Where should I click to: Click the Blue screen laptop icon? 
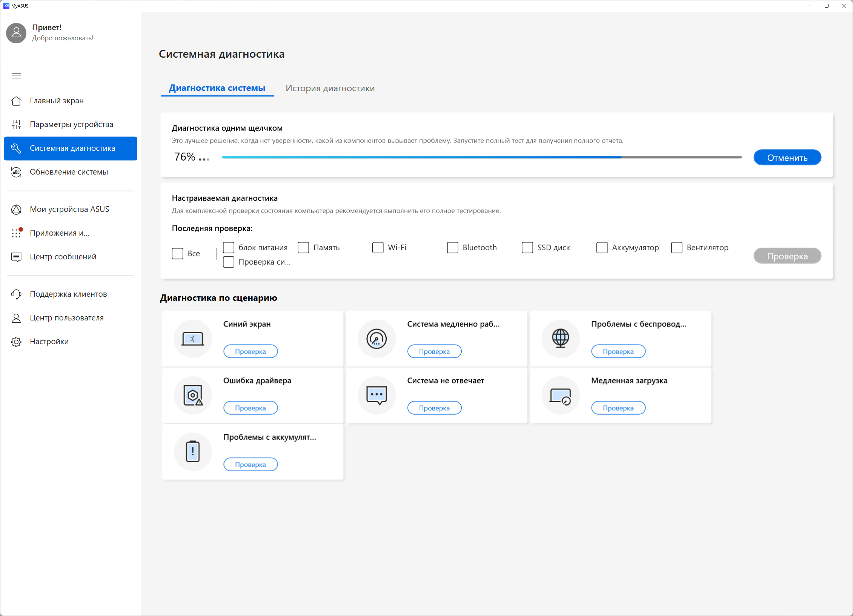(193, 339)
